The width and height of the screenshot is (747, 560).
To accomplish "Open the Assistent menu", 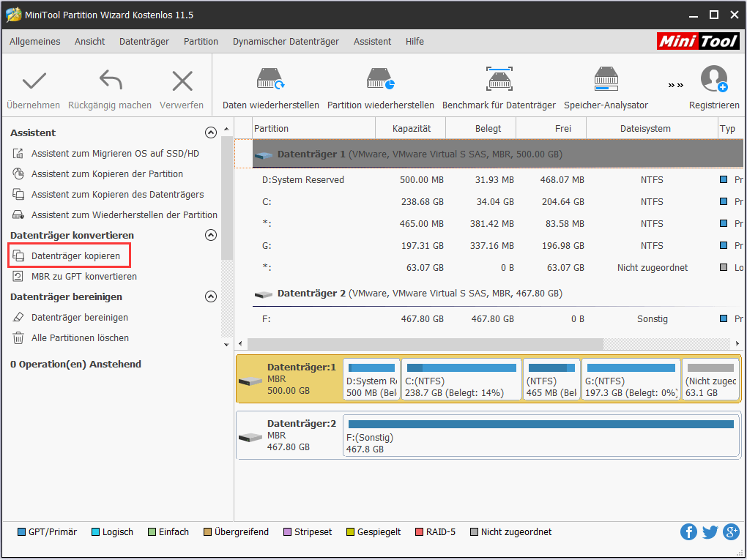I will [x=372, y=42].
